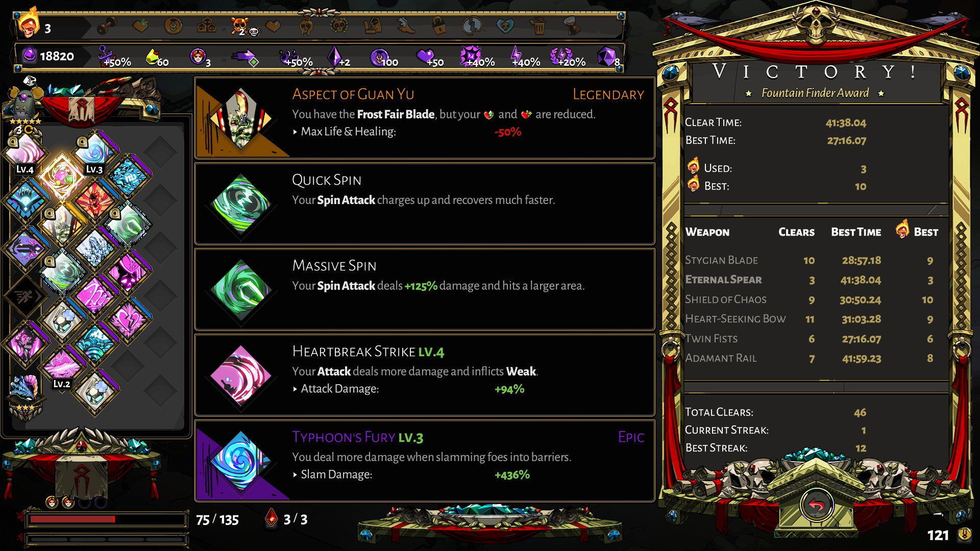Select the Lv.2 boon in the tray

pos(61,366)
